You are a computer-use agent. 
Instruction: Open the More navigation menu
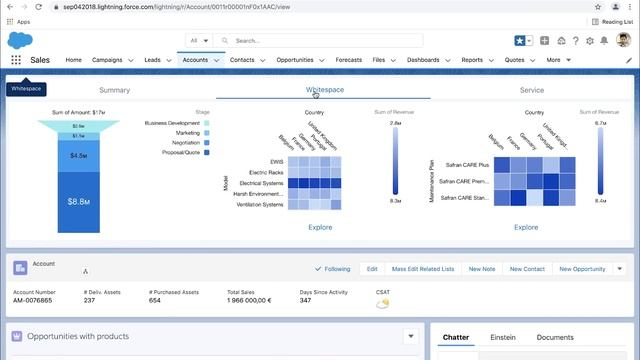click(558, 60)
